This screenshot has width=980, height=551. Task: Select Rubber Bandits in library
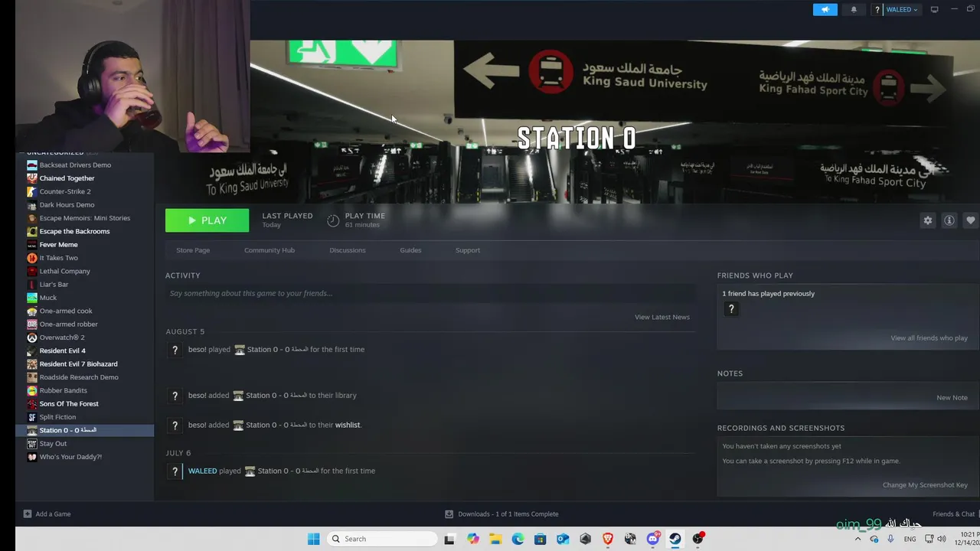point(64,390)
